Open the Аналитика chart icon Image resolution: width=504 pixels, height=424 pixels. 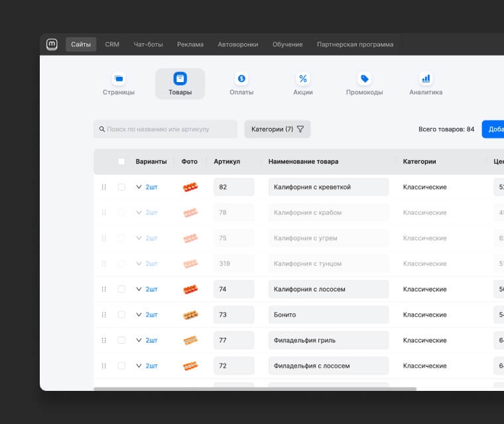426,79
